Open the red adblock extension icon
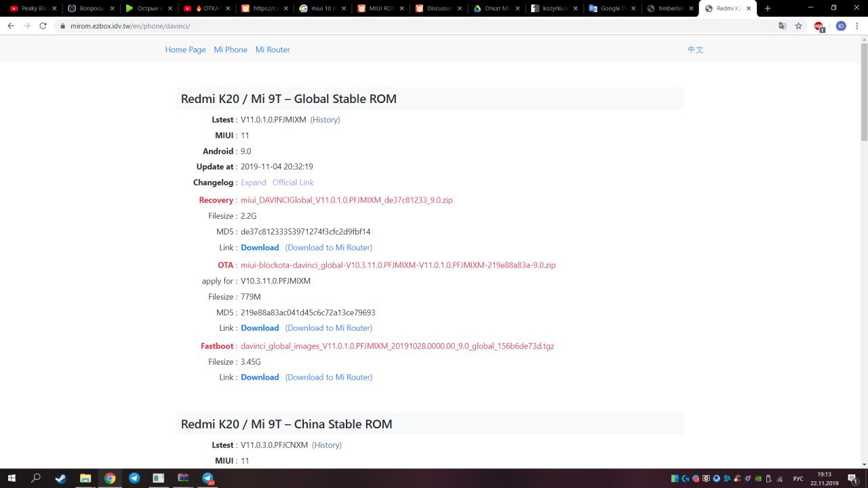The width and height of the screenshot is (868, 488). click(819, 26)
